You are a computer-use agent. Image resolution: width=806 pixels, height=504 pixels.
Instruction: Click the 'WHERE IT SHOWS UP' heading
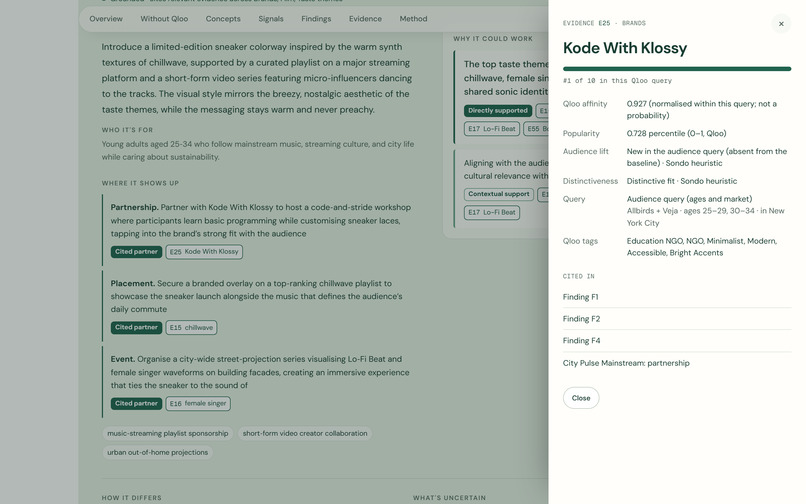point(140,183)
